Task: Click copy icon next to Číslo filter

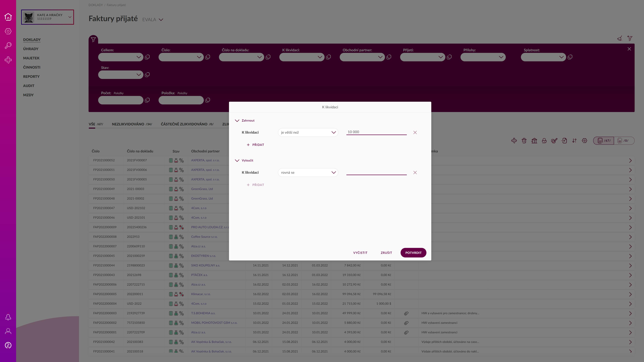Action: pyautogui.click(x=208, y=57)
